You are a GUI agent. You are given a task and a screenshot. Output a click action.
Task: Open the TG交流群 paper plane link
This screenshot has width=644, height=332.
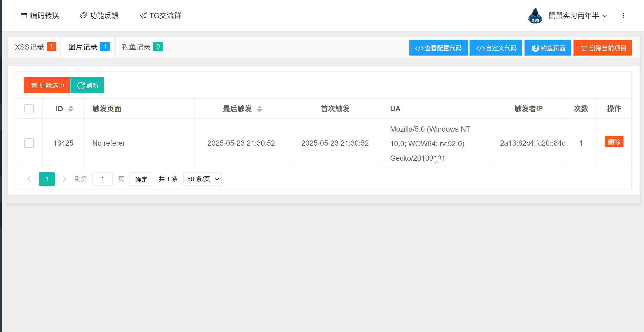[143, 16]
